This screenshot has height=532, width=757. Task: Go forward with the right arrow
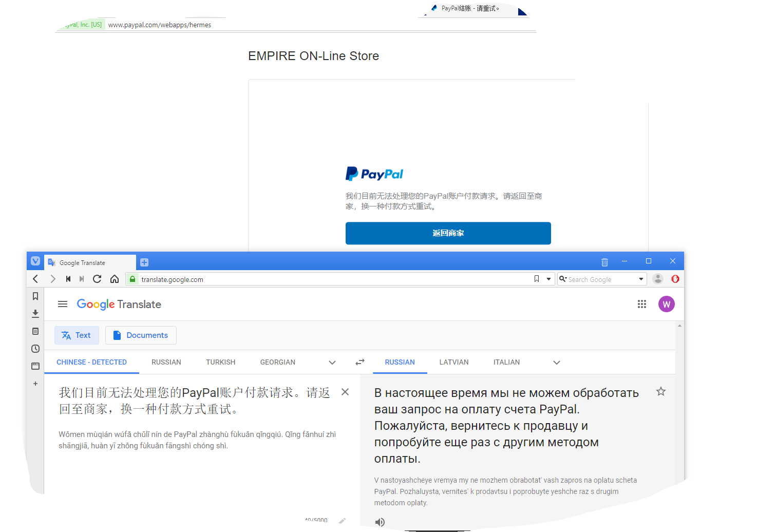(x=52, y=279)
